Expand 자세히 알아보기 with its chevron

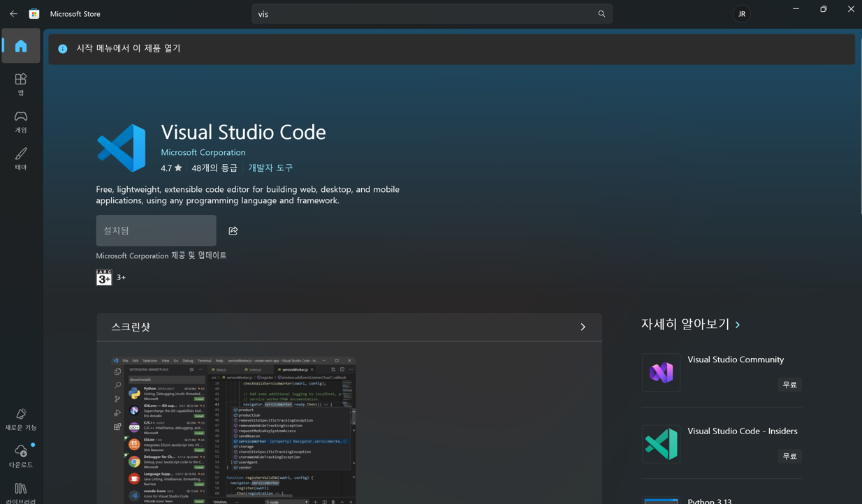[738, 325]
